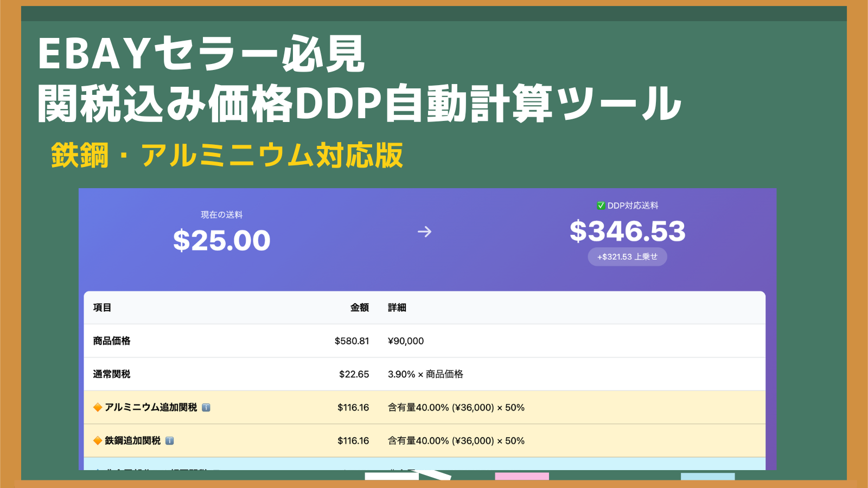The image size is (868, 488).
Task: Click the ¥90,000 detail value
Action: pyautogui.click(x=406, y=341)
